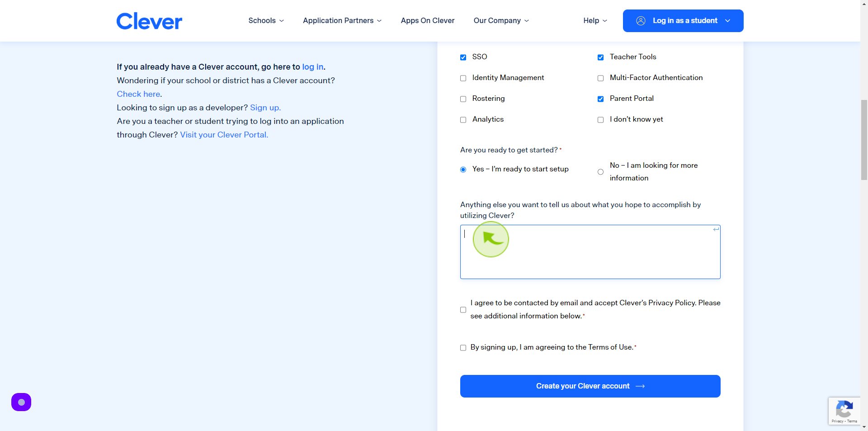Open Apps On Clever page
Screen dimensions: 868x431
click(x=428, y=21)
